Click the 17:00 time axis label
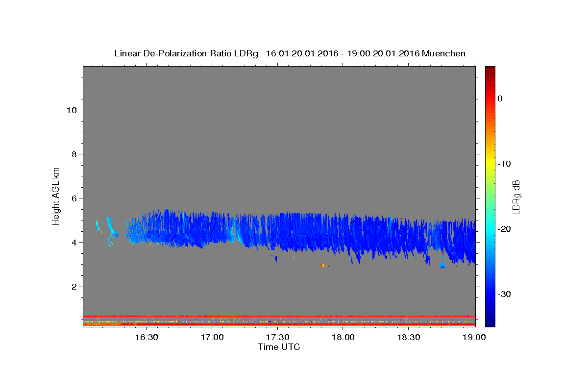 pos(212,337)
